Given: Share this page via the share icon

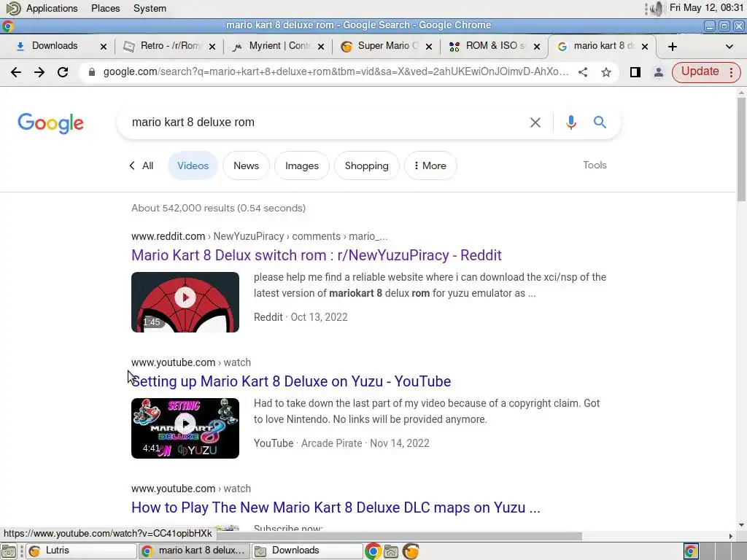Looking at the screenshot, I should 583,72.
